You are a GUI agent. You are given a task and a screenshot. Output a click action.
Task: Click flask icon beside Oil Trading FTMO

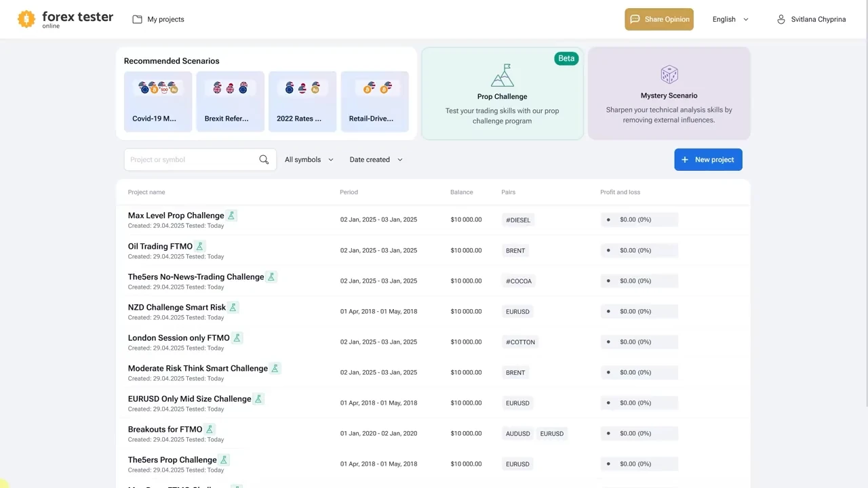200,247
